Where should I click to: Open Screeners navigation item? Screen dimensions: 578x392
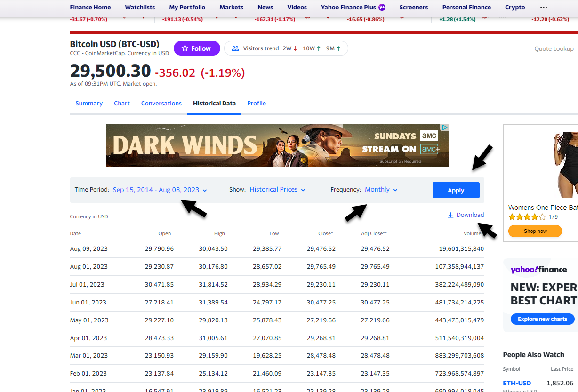click(x=414, y=8)
